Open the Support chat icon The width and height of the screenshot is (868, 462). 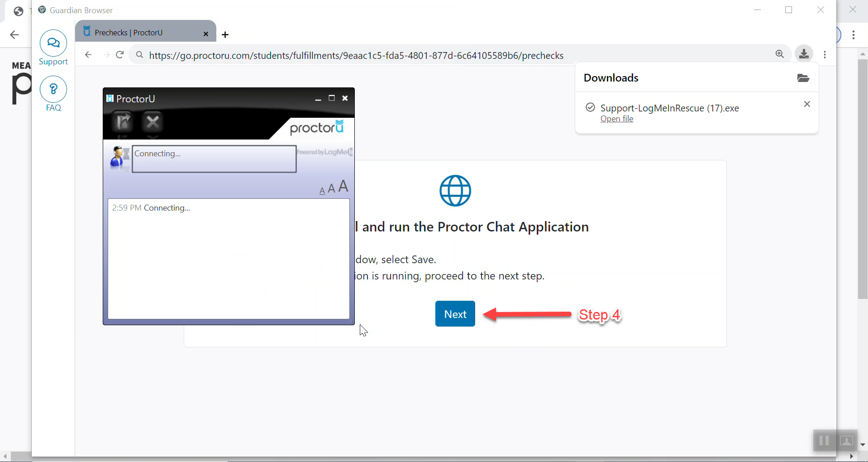(53, 43)
